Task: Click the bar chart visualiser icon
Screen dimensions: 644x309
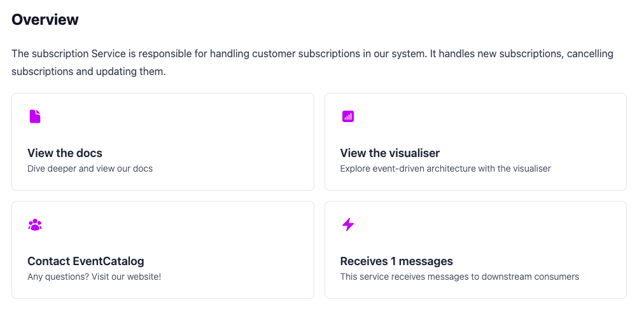Action: point(348,116)
